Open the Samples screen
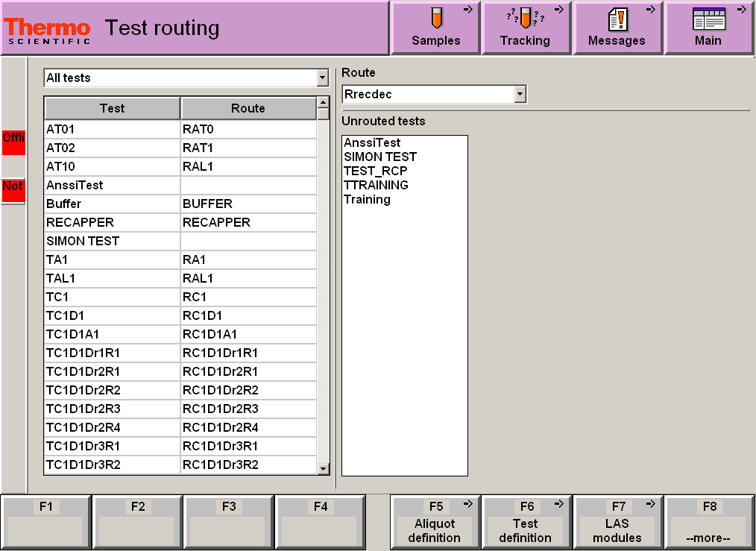Screen dimensions: 756x551 435,28
